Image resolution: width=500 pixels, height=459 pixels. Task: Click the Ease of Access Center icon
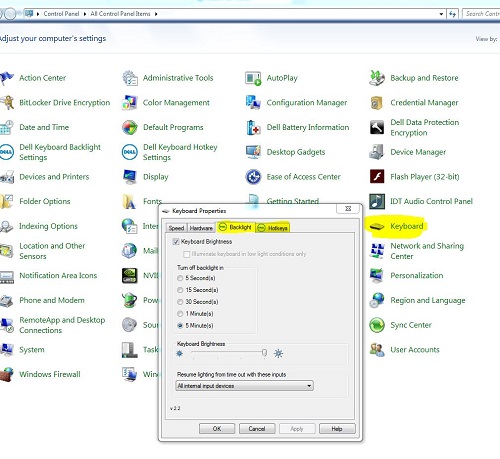(x=253, y=177)
